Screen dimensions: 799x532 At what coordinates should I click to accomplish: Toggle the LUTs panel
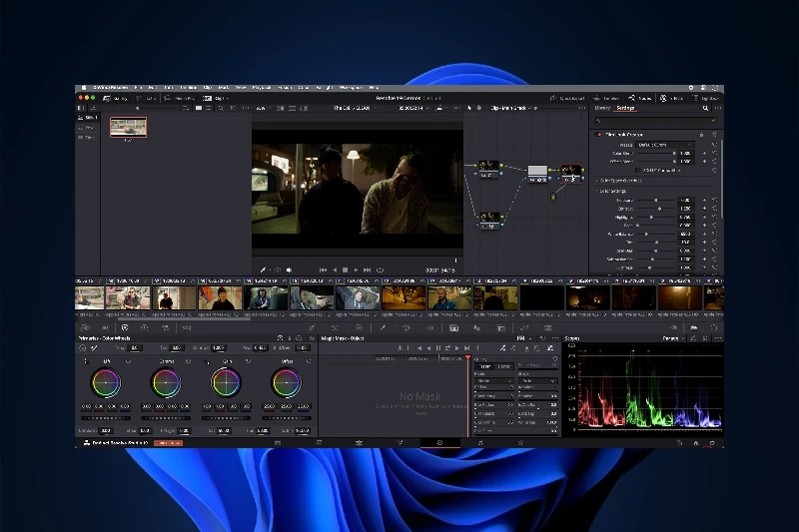tap(146, 98)
